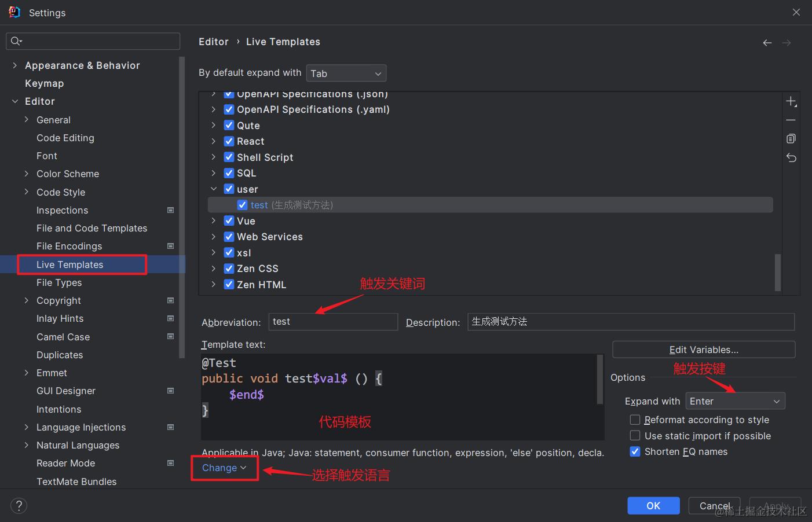Click the OK button
The image size is (812, 522).
[653, 506]
